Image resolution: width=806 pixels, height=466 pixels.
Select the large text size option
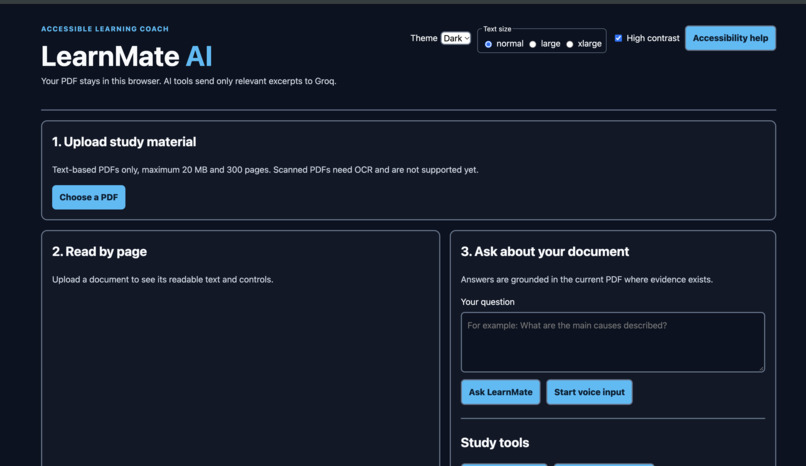point(533,44)
